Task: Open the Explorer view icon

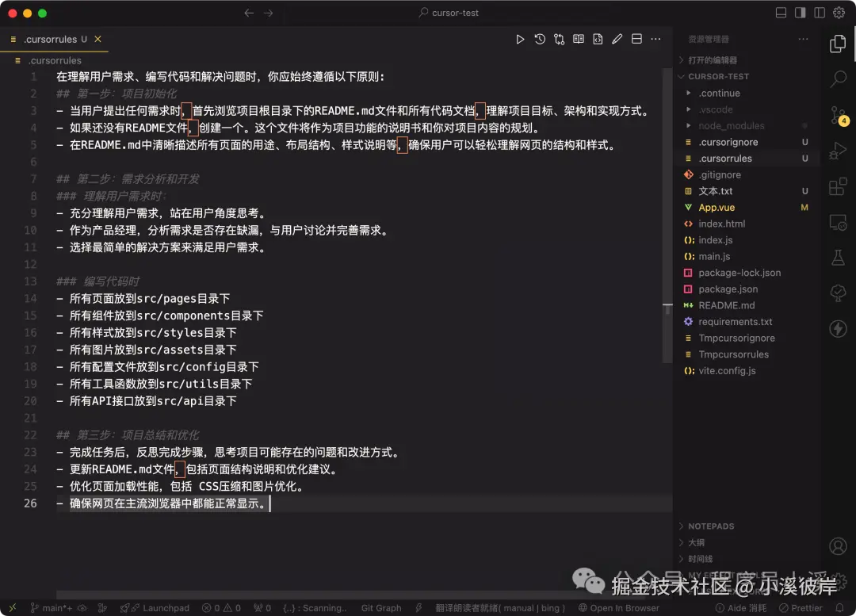Action: 838,44
